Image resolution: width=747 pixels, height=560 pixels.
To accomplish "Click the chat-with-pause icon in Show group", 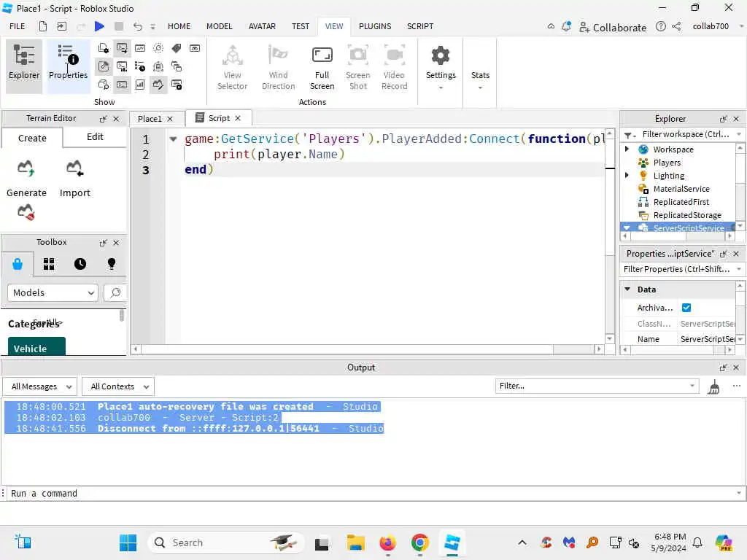I will pos(177,85).
